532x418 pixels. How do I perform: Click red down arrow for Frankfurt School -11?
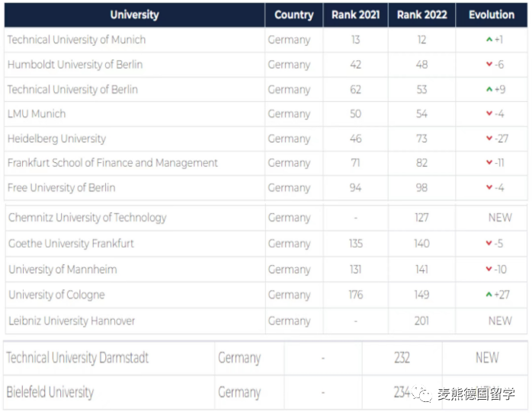489,162
